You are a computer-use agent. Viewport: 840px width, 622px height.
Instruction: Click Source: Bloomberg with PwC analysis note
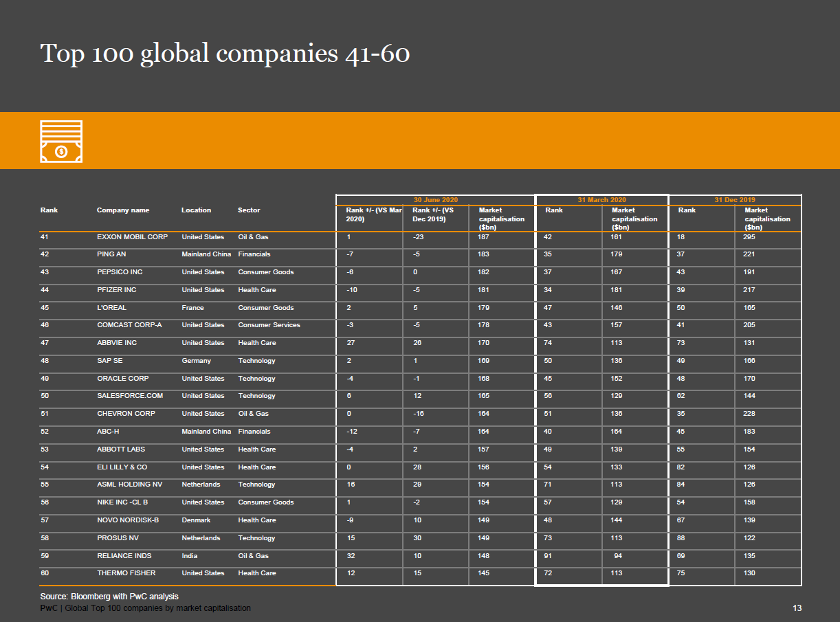coord(109,597)
